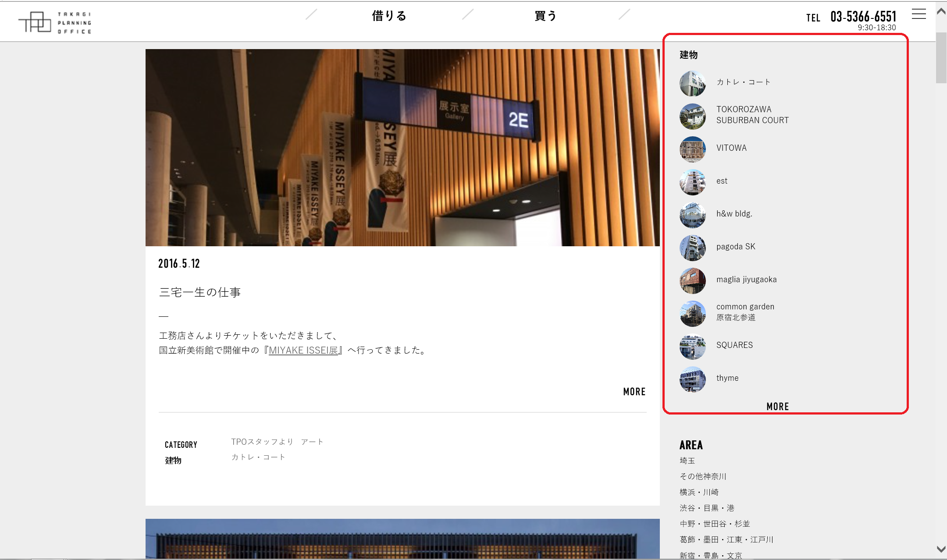
Task: Open the MIYAKE ISSEY exhibition photo
Action: pos(402,148)
